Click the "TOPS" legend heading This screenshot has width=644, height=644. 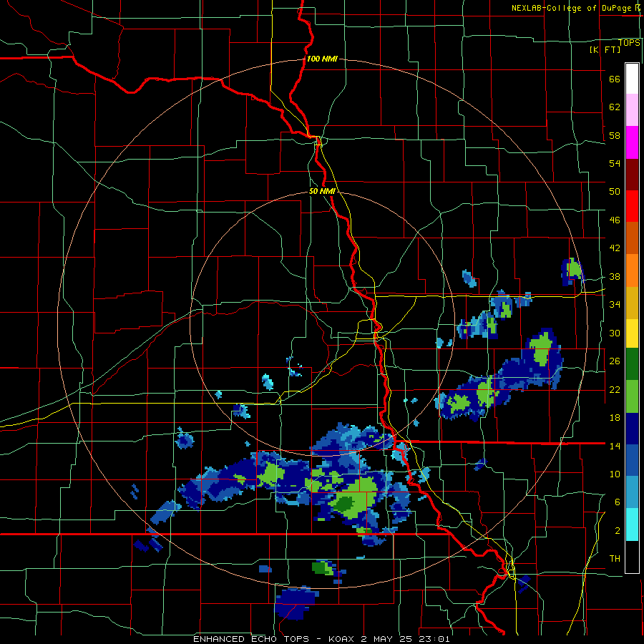[x=629, y=43]
